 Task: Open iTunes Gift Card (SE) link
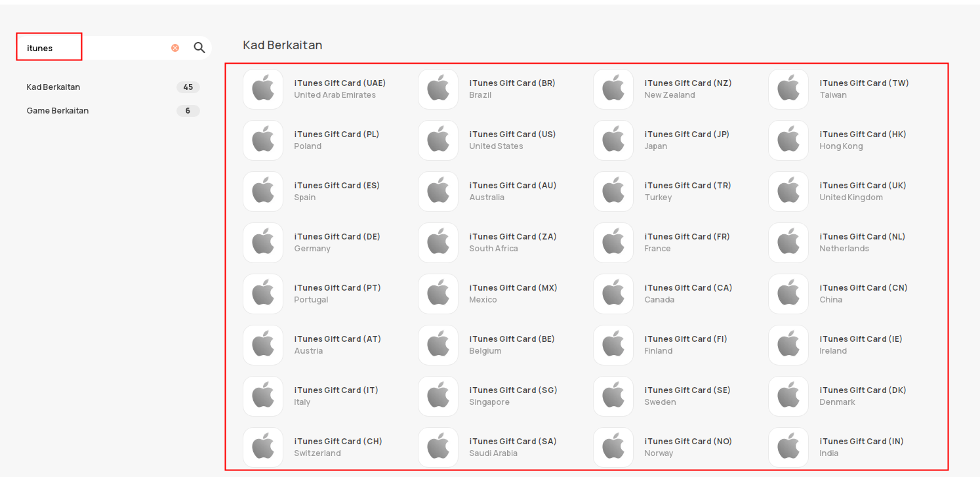pyautogui.click(x=687, y=390)
